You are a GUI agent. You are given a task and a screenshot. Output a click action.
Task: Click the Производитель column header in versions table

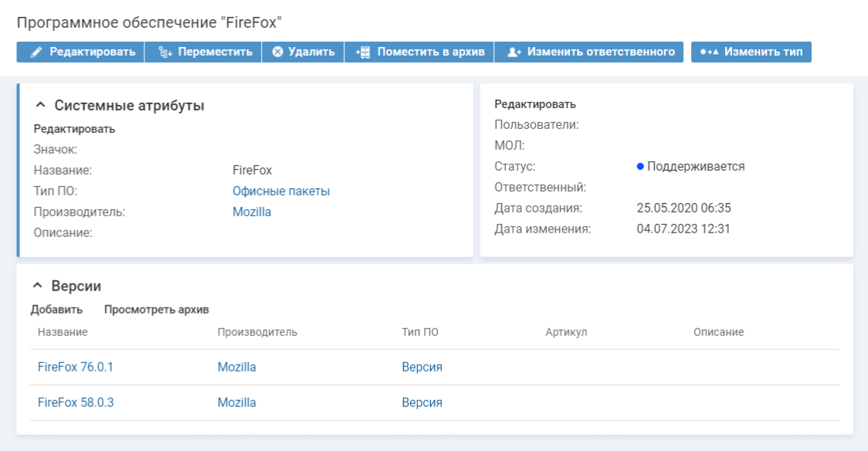click(x=257, y=332)
